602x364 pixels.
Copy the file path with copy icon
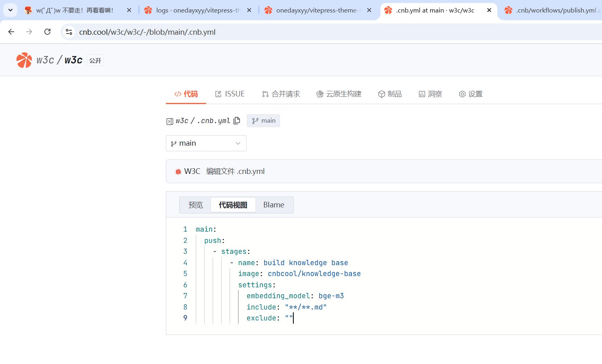point(237,121)
